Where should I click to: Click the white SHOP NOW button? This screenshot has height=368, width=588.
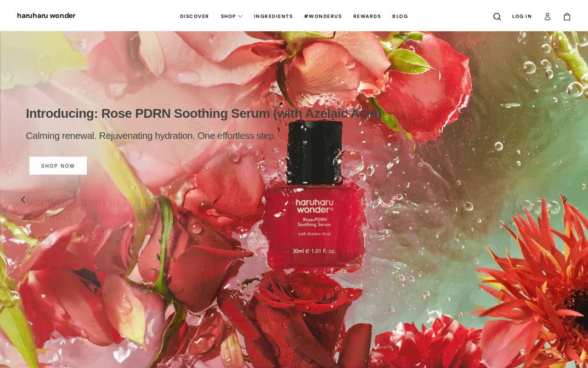click(58, 166)
